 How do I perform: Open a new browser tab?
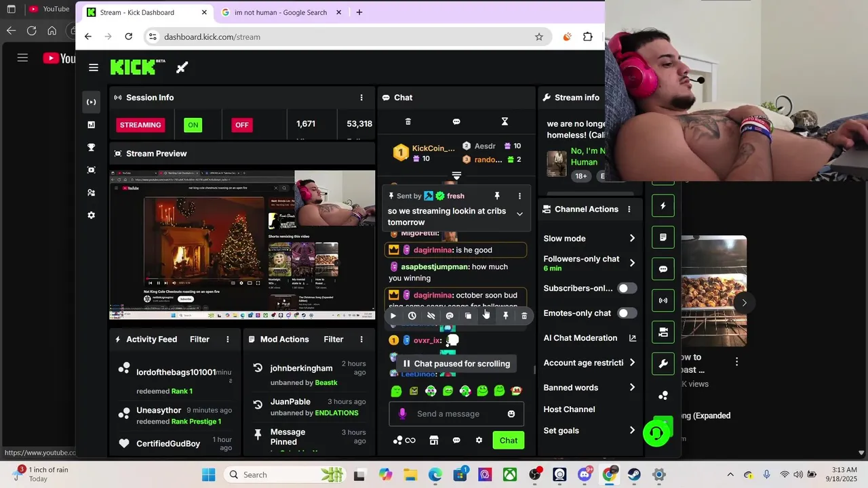coord(359,12)
